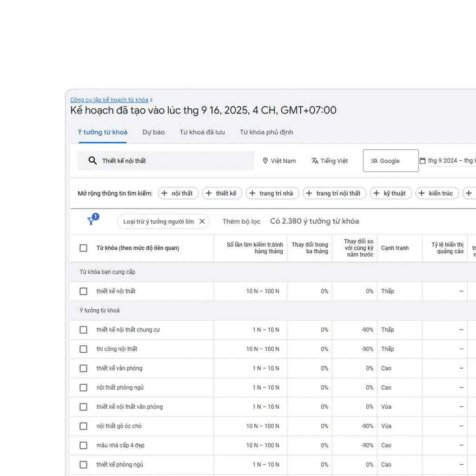Click the search magnifier icon
Image resolution: width=476 pixels, height=476 pixels.
[93, 160]
